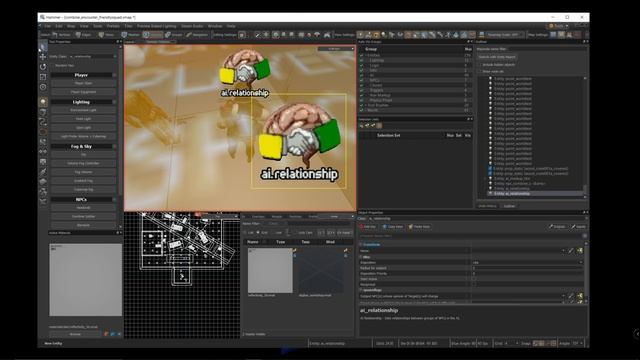The height and width of the screenshot is (360, 640).
Task: Switch to Vertices selection mode
Action: (x=62, y=35)
